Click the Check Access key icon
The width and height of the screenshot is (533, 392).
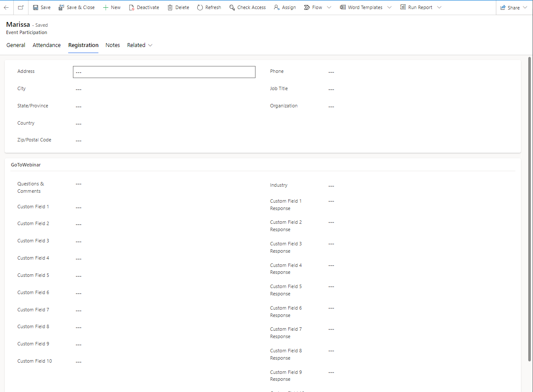(x=232, y=7)
